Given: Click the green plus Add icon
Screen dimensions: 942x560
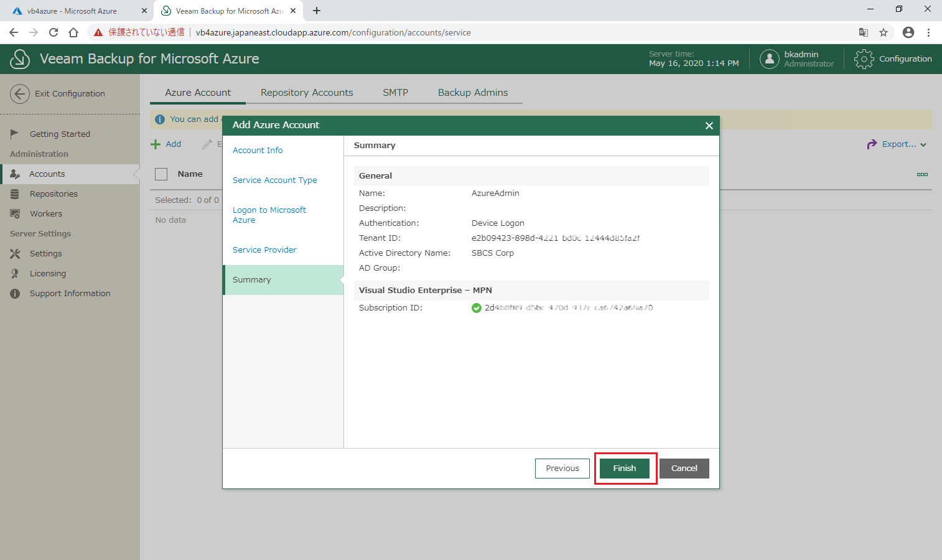Looking at the screenshot, I should pos(156,144).
